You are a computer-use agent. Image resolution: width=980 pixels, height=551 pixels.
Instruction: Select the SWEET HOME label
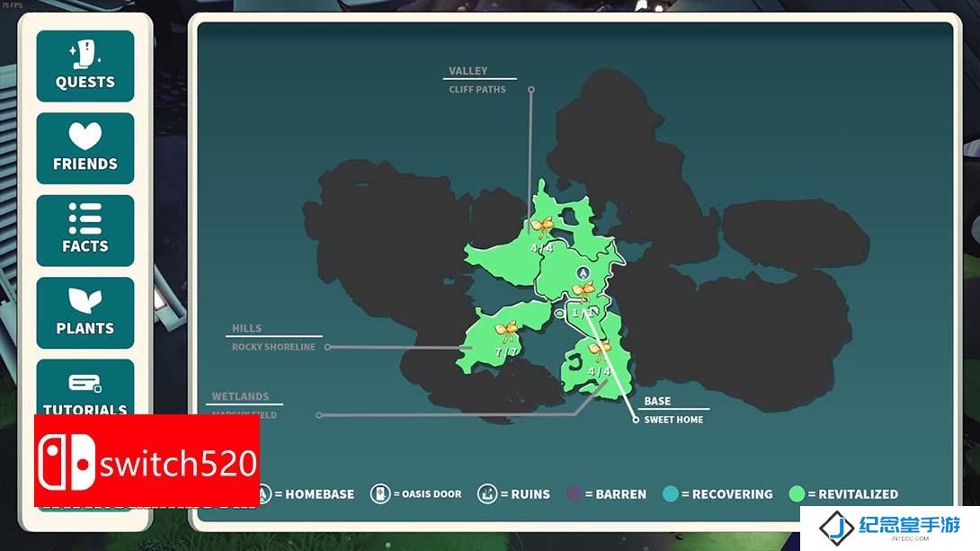click(x=673, y=420)
